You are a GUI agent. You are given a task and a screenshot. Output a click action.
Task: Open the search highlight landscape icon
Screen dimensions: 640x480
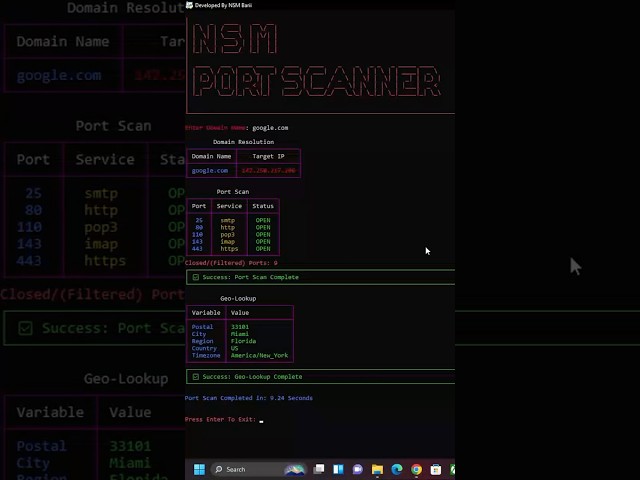(x=294, y=470)
